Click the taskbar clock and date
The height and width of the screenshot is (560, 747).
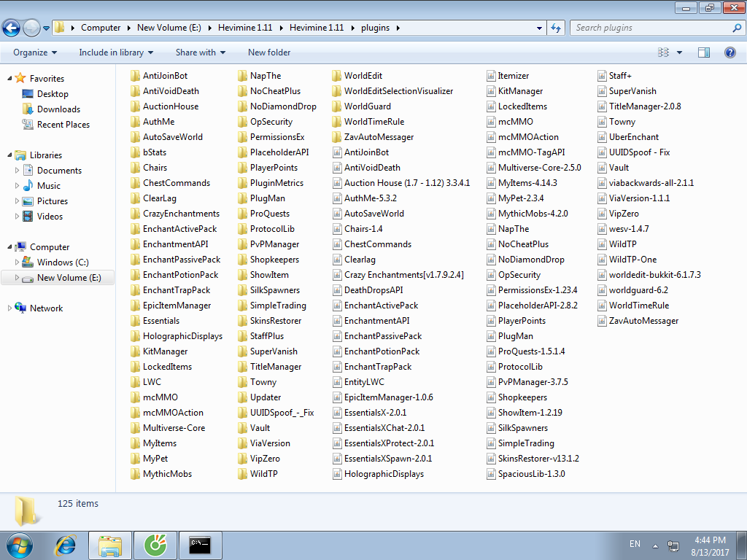[710, 546]
